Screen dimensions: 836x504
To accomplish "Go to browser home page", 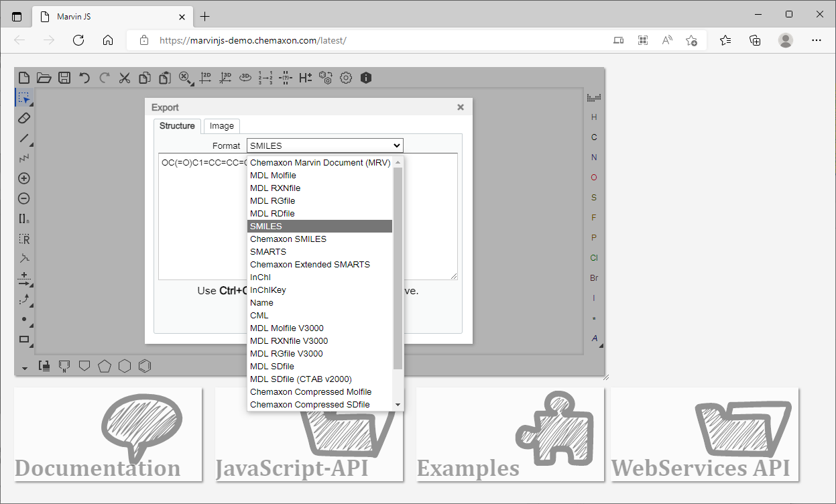I will tap(108, 40).
